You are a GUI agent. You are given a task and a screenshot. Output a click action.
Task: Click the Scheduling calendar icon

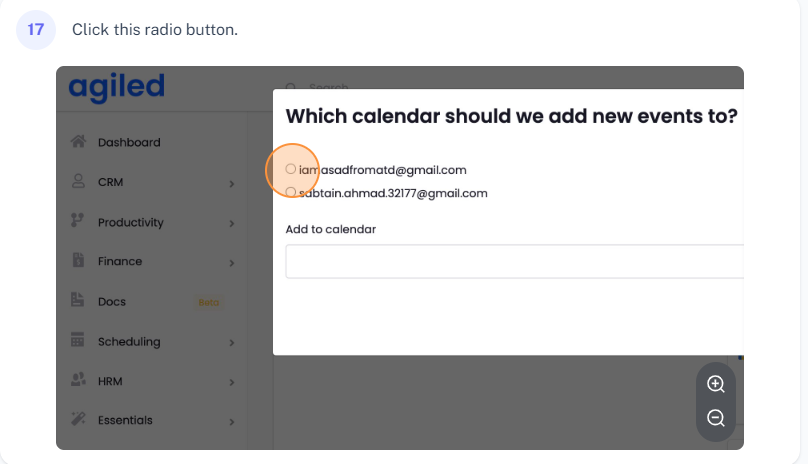pyautogui.click(x=78, y=341)
